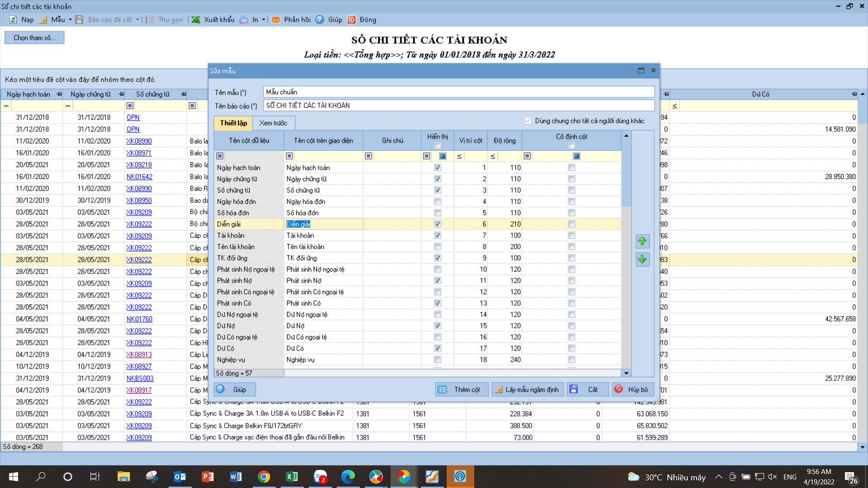Click Cất save button
868x488 pixels.
[x=587, y=389]
